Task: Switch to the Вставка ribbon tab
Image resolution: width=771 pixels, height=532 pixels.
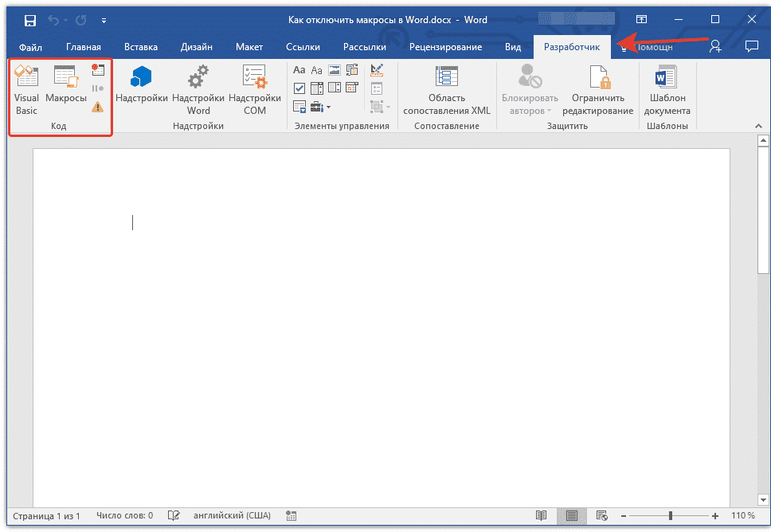Action: [x=140, y=46]
